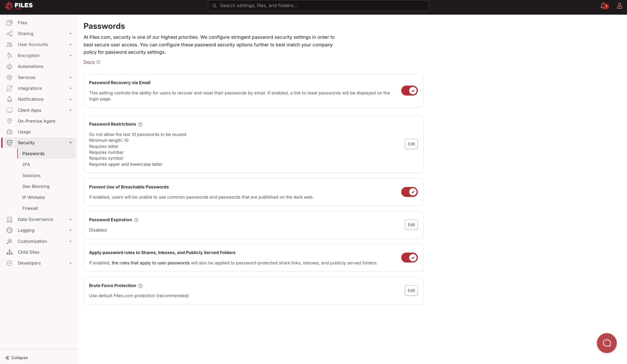
Task: Click the Developers code icon
Action: [9, 263]
